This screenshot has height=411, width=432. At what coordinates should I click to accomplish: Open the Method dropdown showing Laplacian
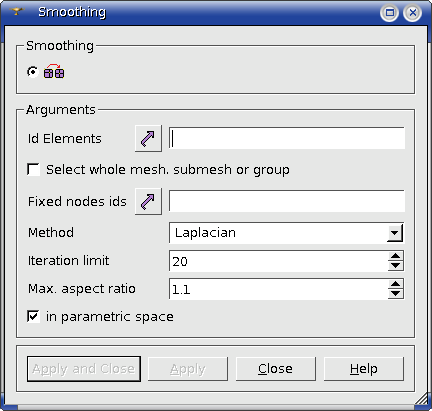[x=287, y=233]
